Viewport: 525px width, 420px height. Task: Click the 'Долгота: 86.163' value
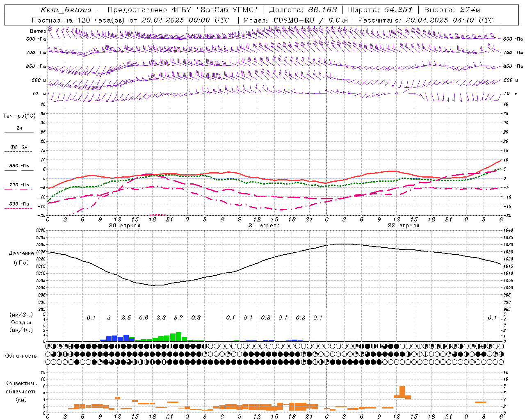303,10
